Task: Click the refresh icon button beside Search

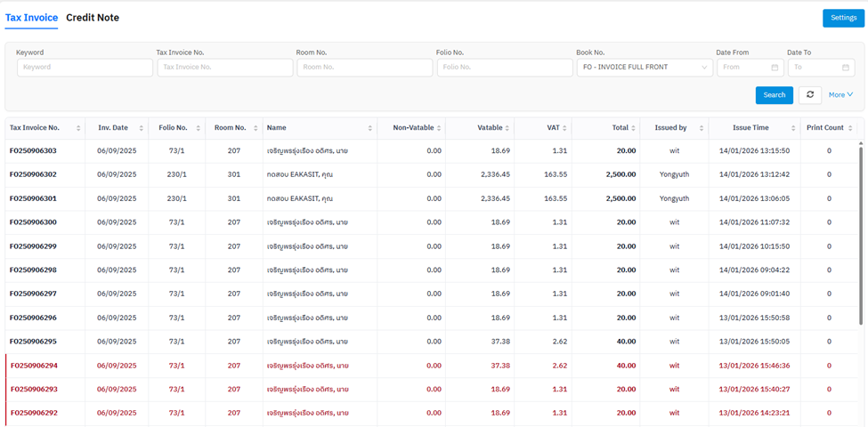Action: click(809, 95)
